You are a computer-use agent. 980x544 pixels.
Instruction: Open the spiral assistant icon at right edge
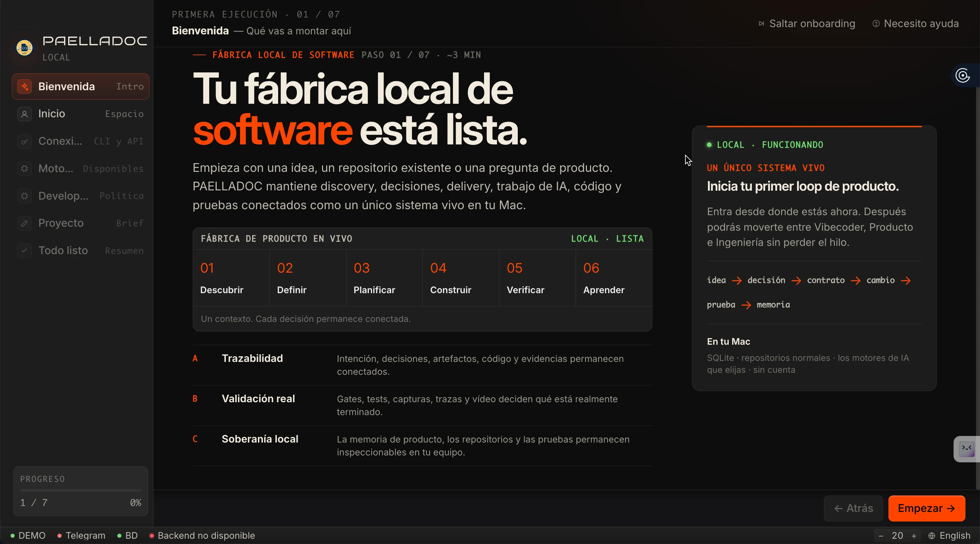point(962,75)
